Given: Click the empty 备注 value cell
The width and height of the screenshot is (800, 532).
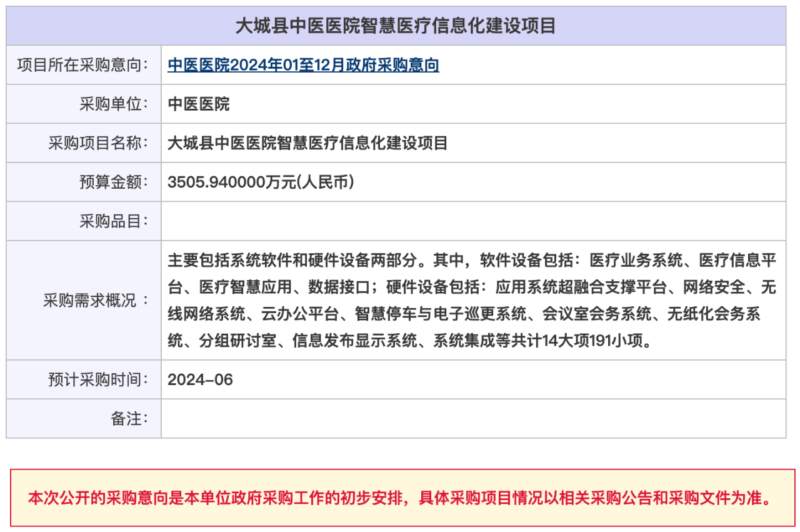Looking at the screenshot, I should click(472, 419).
